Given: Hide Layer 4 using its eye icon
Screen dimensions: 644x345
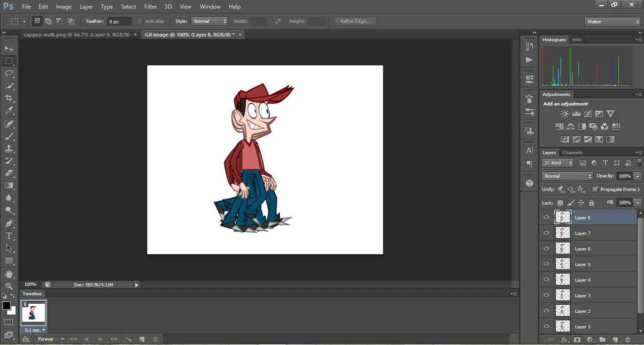Looking at the screenshot, I should [546, 280].
